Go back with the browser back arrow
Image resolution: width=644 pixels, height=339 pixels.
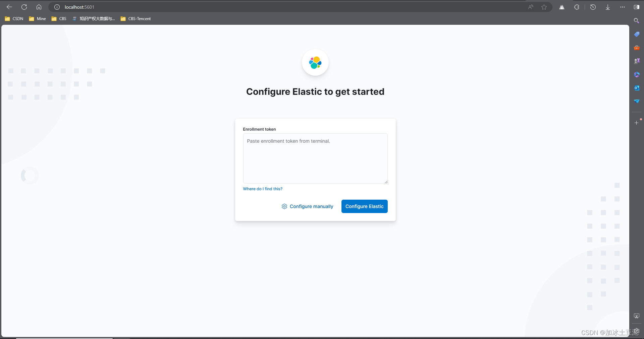(x=9, y=7)
